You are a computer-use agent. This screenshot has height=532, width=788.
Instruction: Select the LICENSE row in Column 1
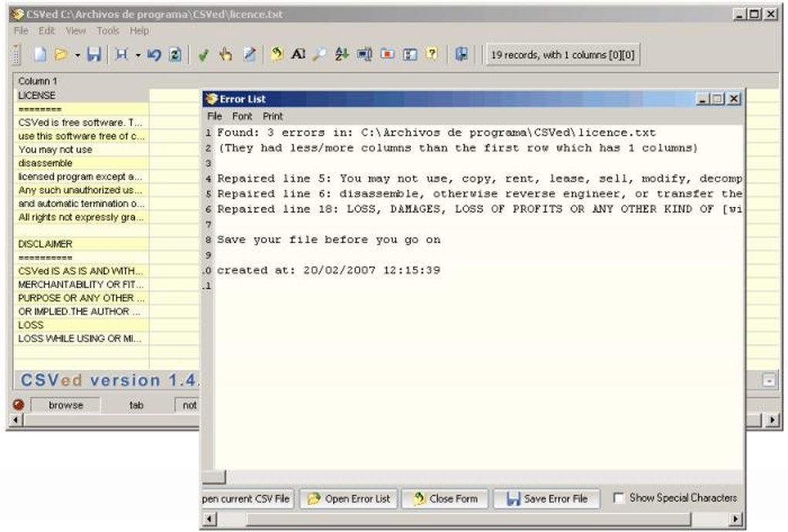81,96
